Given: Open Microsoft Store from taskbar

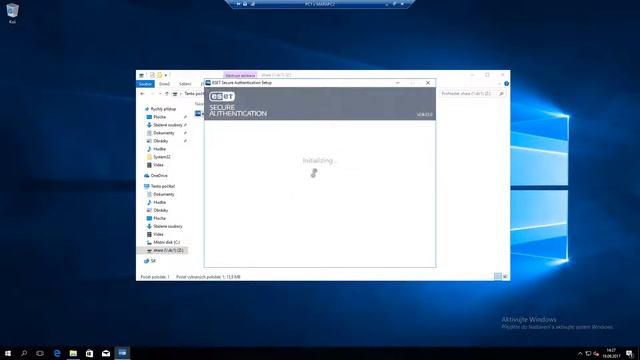Looking at the screenshot, I should (89, 353).
